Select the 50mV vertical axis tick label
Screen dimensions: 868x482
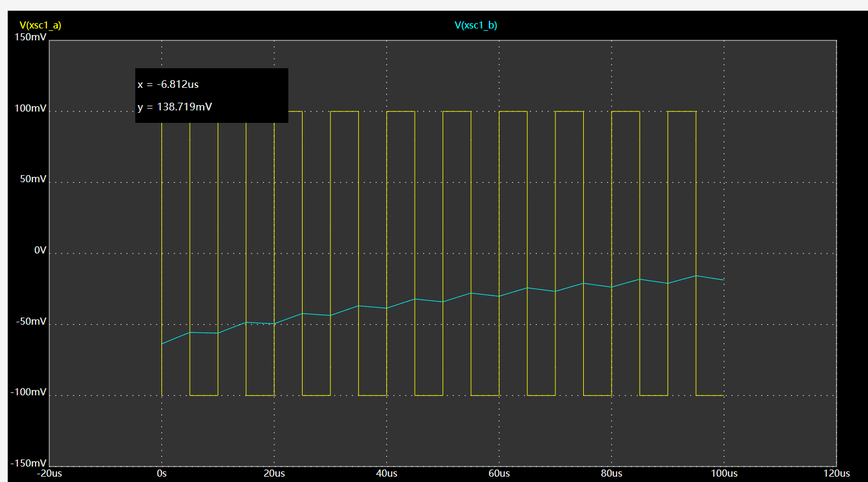coord(33,179)
